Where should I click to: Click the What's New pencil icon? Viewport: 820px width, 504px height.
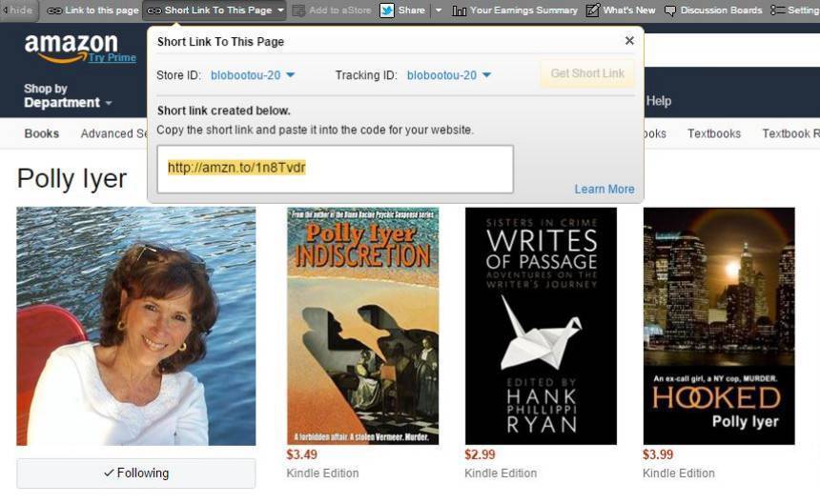[x=592, y=10]
